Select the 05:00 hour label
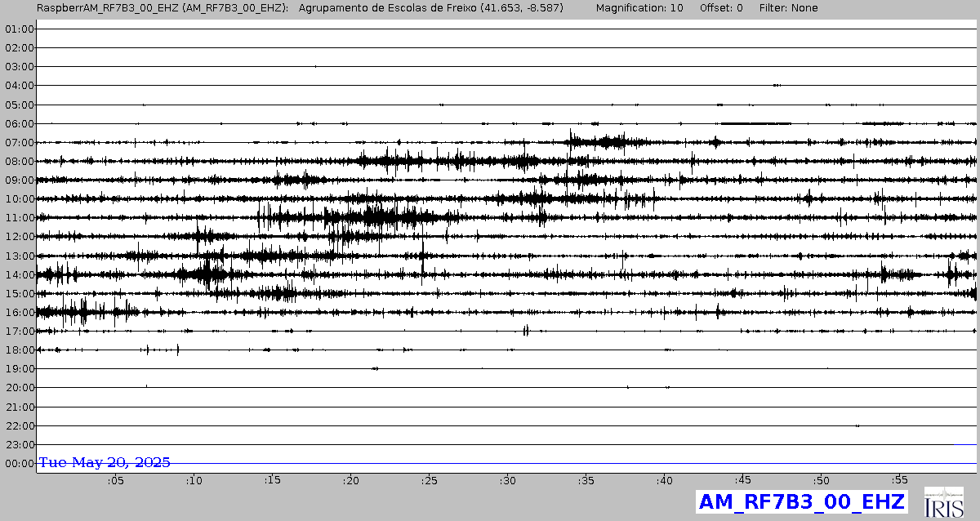Viewport: 980px width, 521px height. click(x=19, y=105)
